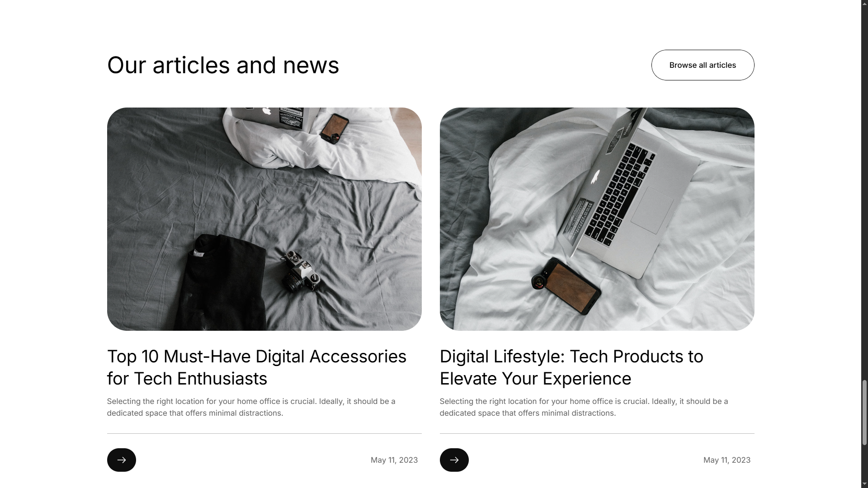The width and height of the screenshot is (868, 488).
Task: Select the gray bedsheet article thumbnail image
Action: 264,219
